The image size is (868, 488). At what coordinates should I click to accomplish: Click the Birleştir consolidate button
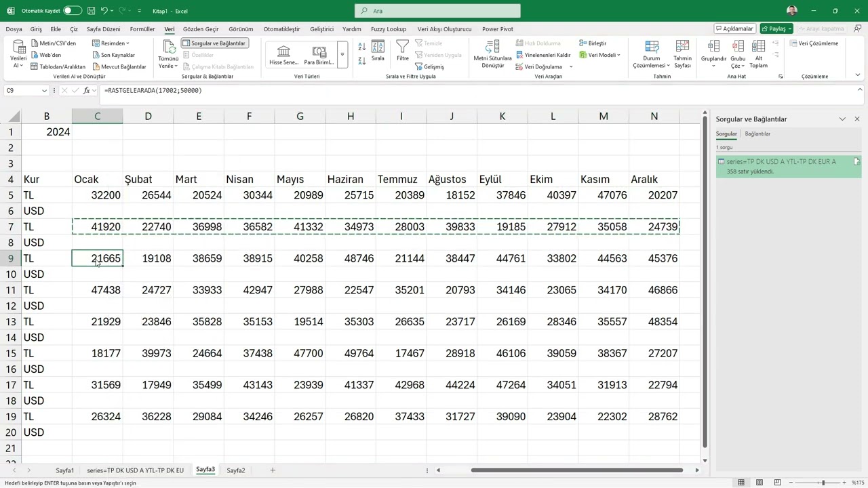pyautogui.click(x=593, y=43)
